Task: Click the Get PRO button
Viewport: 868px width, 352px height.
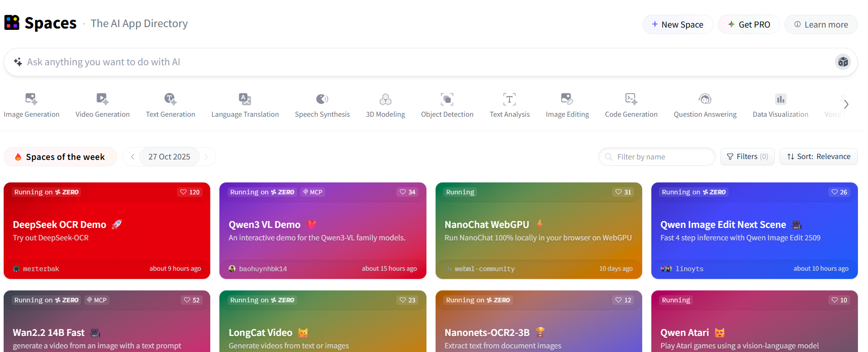Action: coord(749,24)
